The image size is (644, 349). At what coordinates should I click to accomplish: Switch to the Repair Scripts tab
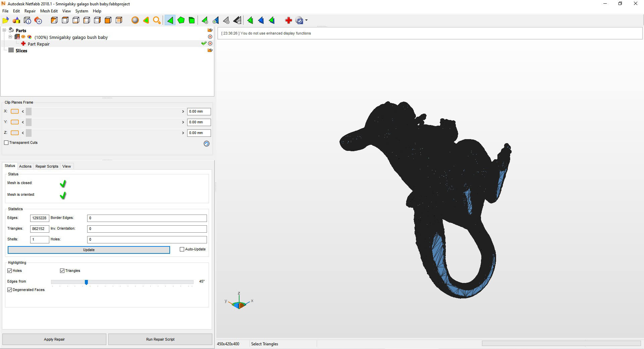(47, 166)
